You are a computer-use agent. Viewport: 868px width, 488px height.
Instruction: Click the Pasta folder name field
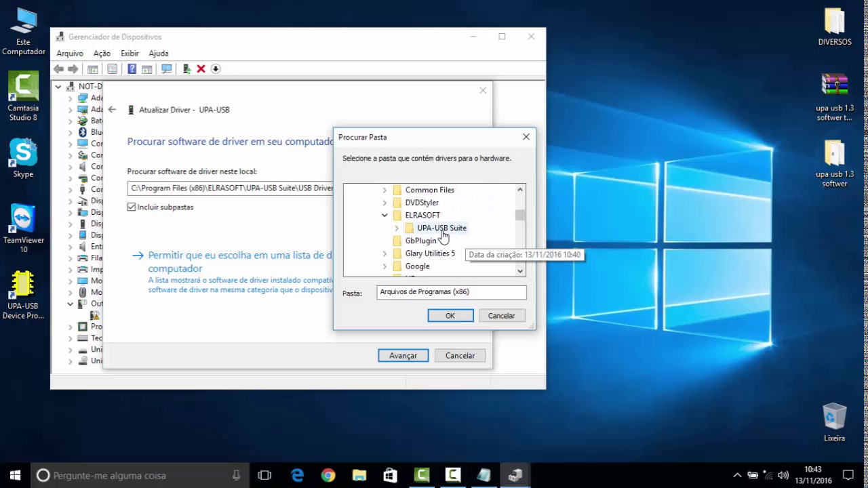point(452,292)
